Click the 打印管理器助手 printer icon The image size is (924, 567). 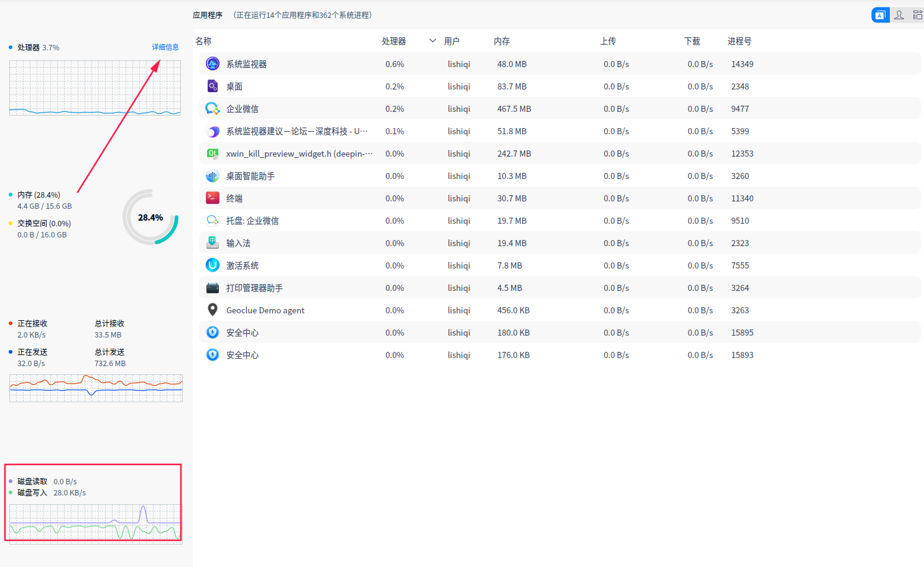point(213,288)
